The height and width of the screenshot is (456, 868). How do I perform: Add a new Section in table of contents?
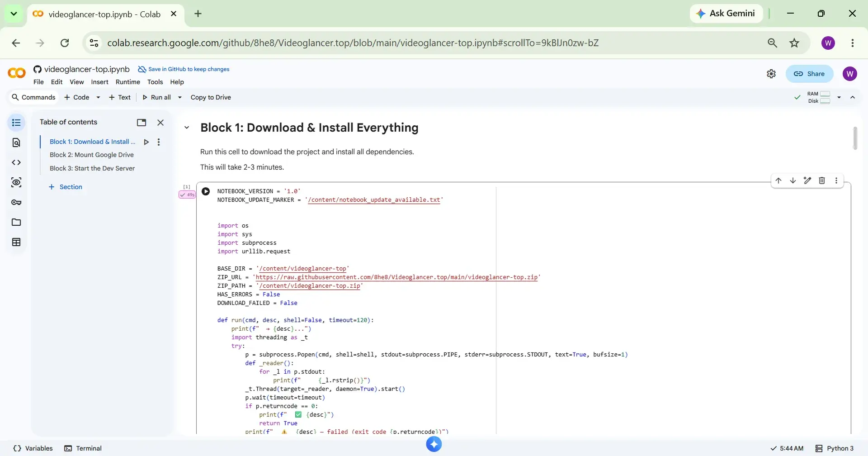pos(66,187)
